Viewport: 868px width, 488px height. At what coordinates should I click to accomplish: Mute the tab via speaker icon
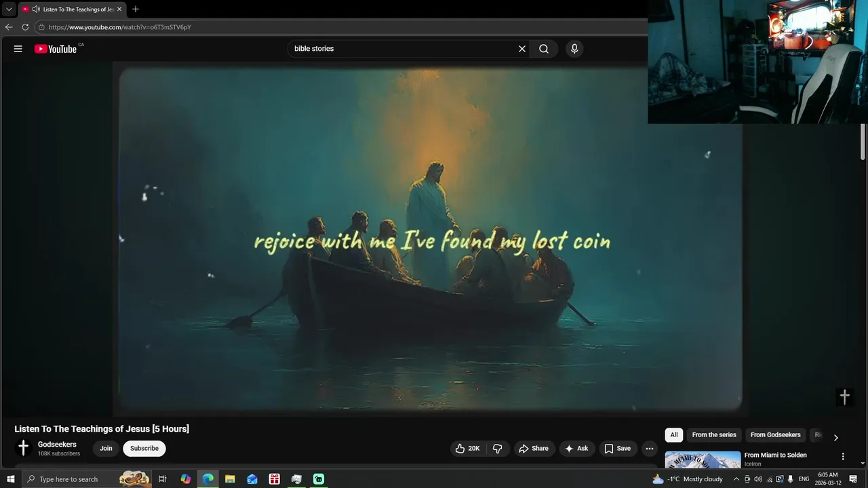coord(36,9)
